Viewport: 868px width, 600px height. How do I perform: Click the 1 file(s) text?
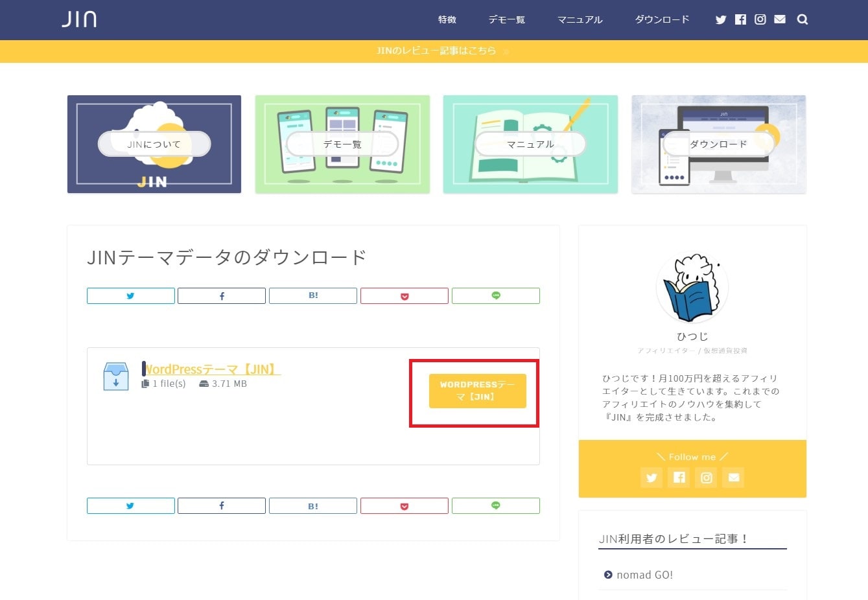pos(169,384)
